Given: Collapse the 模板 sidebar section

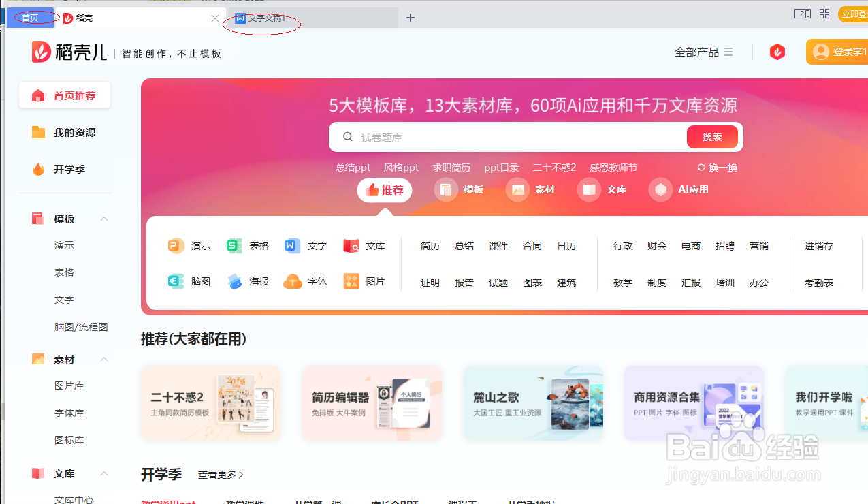Looking at the screenshot, I should pyautogui.click(x=104, y=219).
